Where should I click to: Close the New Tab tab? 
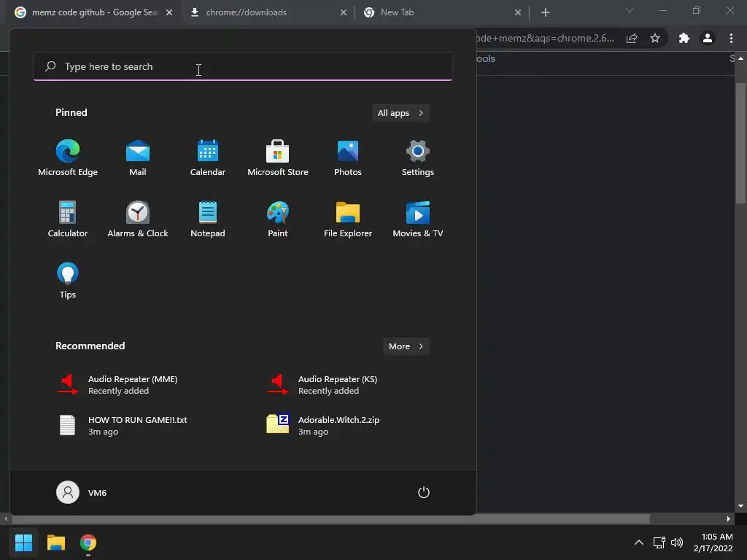pyautogui.click(x=518, y=12)
